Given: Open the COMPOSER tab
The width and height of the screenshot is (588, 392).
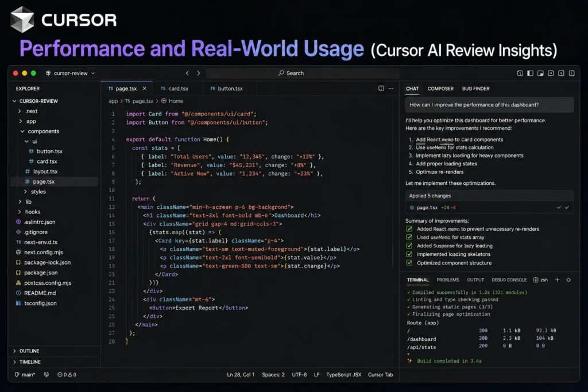Looking at the screenshot, I should click(x=440, y=88).
